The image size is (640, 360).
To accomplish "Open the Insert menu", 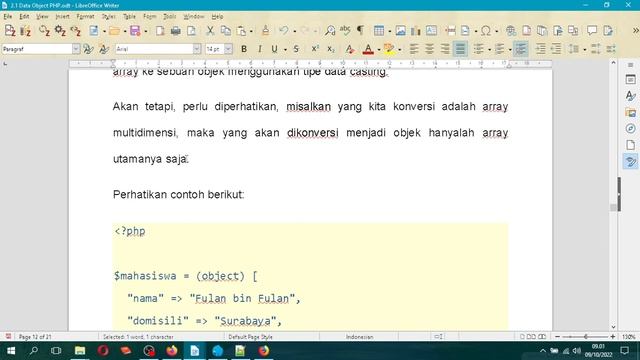I will coord(62,17).
